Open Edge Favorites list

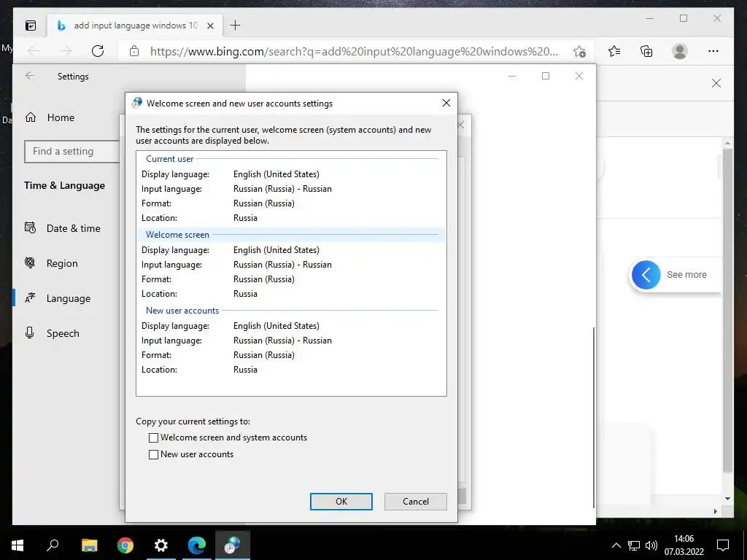point(614,51)
